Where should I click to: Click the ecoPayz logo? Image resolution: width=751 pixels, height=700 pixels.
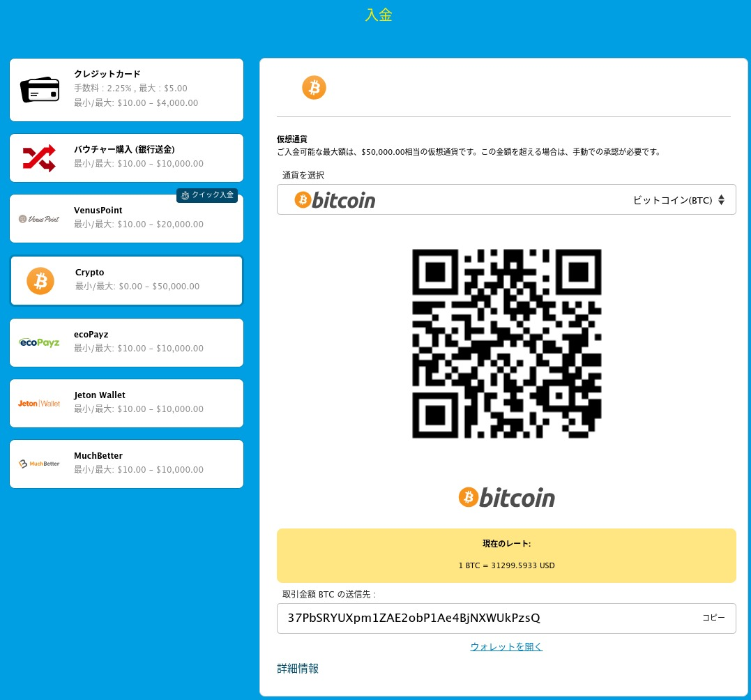pyautogui.click(x=39, y=342)
